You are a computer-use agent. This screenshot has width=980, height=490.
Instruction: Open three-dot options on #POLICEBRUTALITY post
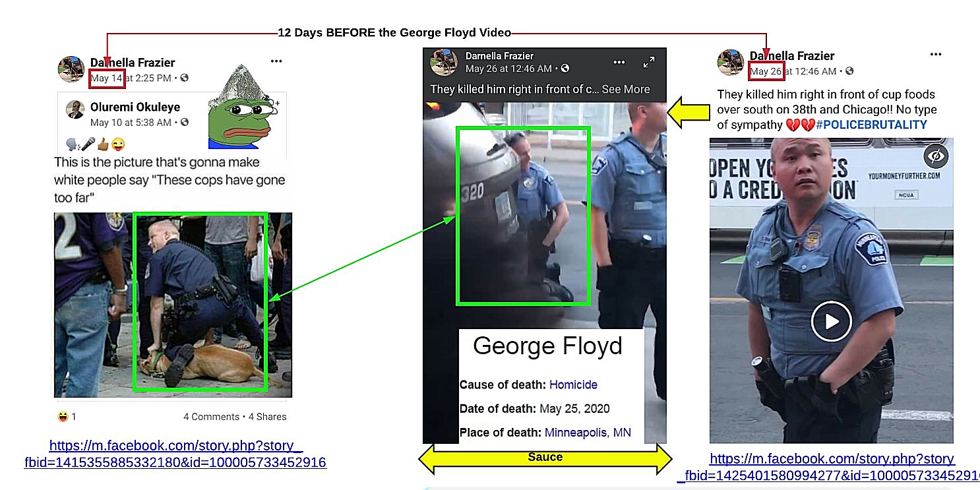(935, 55)
